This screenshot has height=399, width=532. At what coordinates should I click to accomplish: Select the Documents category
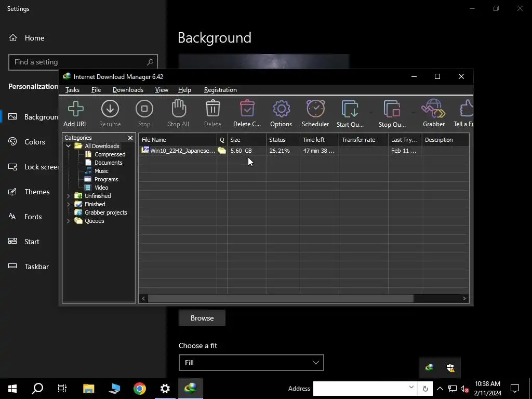pos(108,163)
